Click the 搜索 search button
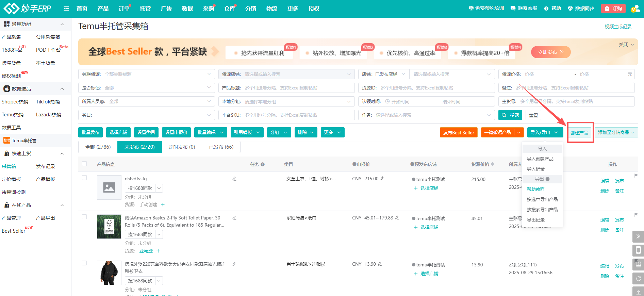The width and height of the screenshot is (644, 296). pyautogui.click(x=510, y=115)
